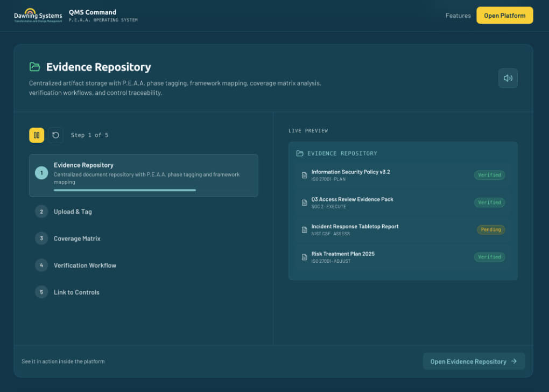
Task: Toggle the Verified status on Risk Treatment Plan 2025
Action: click(x=489, y=257)
